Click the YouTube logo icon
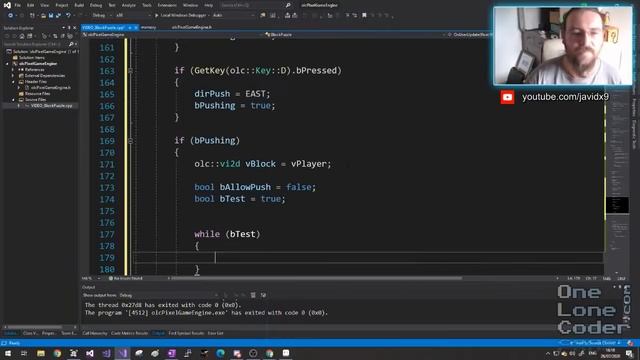This screenshot has width=640, height=360. tap(507, 98)
